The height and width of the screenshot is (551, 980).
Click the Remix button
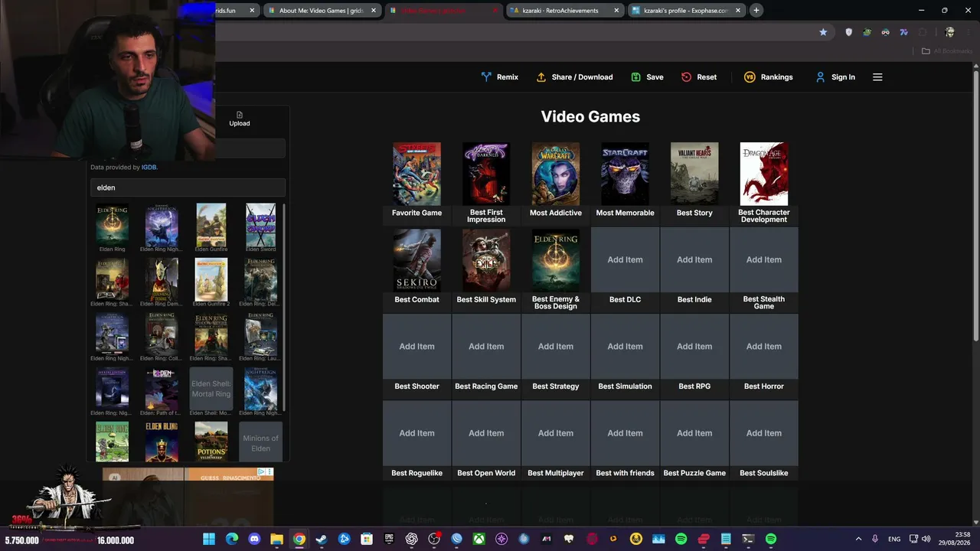click(x=499, y=77)
